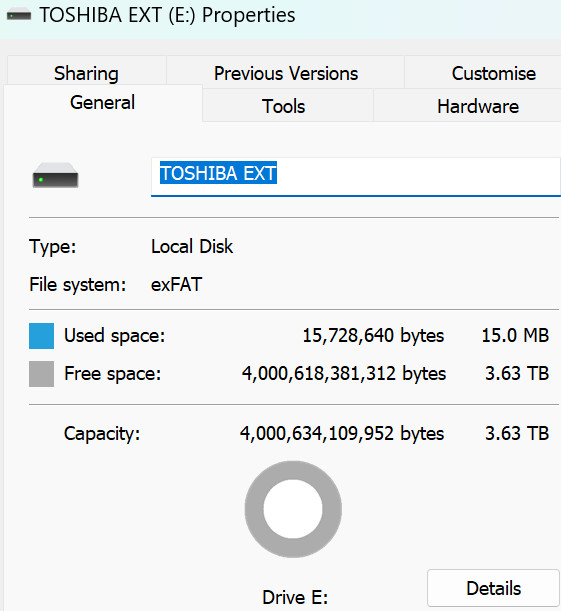The height and width of the screenshot is (611, 561).
Task: Click the window title text
Action: pyautogui.click(x=167, y=16)
